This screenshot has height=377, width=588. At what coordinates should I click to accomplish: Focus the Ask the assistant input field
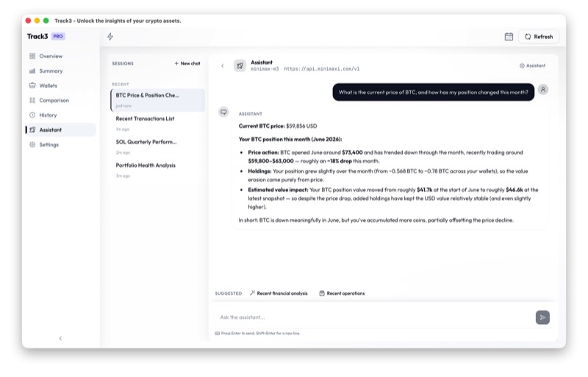click(x=375, y=317)
